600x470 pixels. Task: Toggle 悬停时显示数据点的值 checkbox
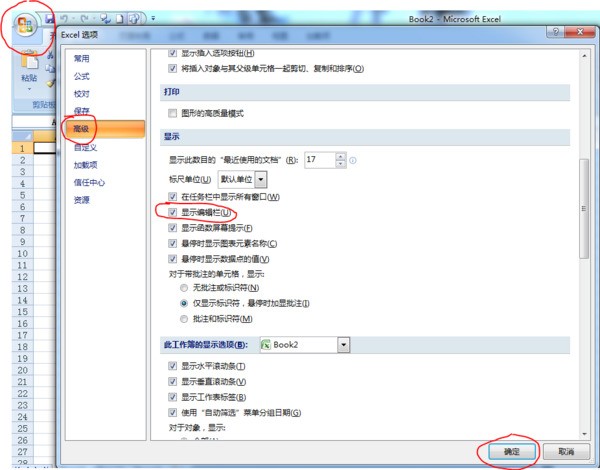pyautogui.click(x=173, y=259)
